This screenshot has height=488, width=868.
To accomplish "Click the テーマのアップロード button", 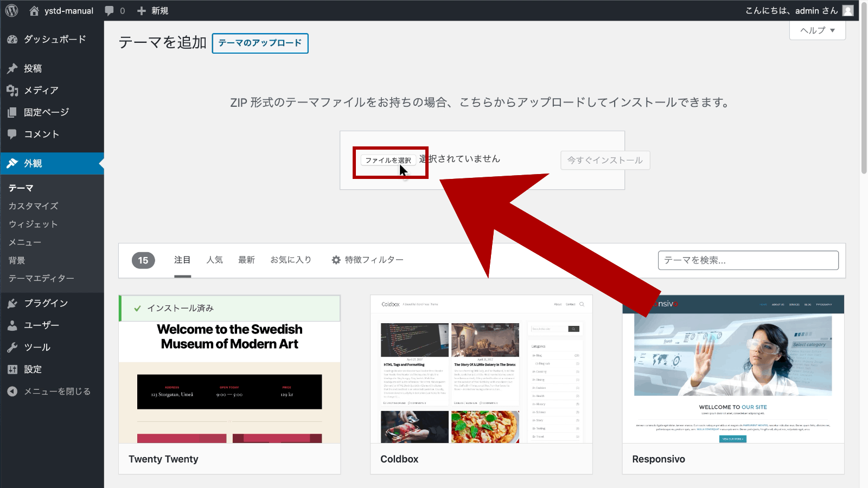I will [260, 43].
